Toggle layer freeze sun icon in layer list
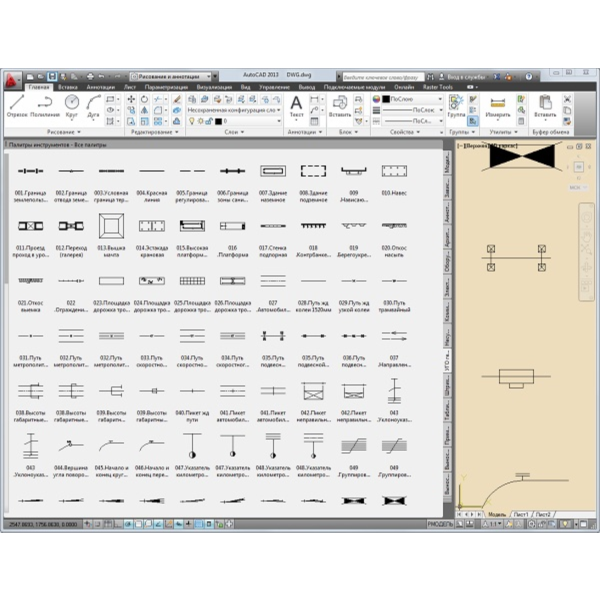Screen dimensions: 600x600 200,121
